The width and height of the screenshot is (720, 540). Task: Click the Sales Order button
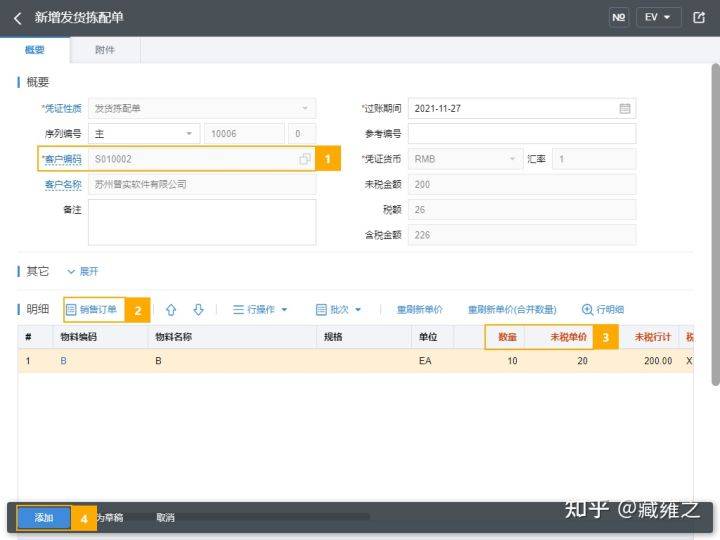click(92, 310)
